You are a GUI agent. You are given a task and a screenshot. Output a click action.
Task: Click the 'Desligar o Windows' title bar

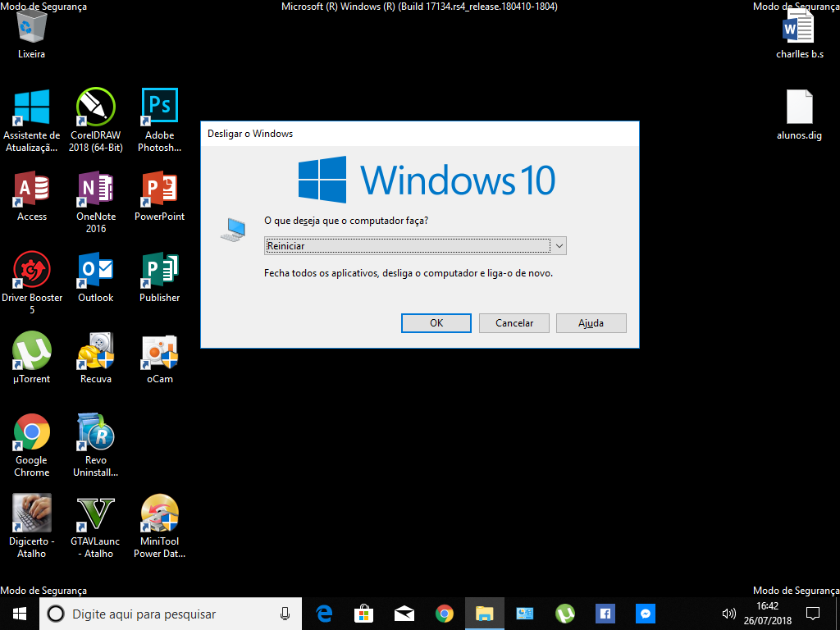[419, 134]
